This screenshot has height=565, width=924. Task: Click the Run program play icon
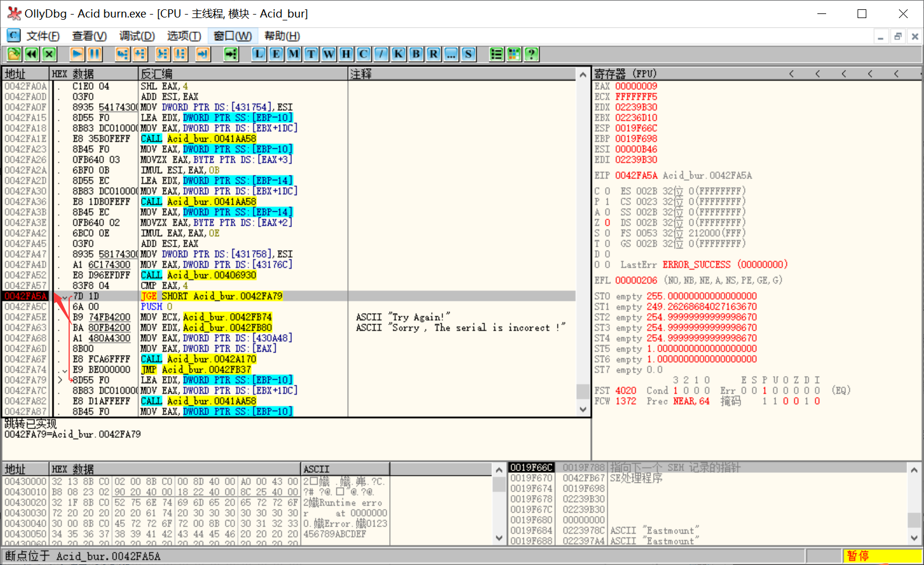coord(77,54)
